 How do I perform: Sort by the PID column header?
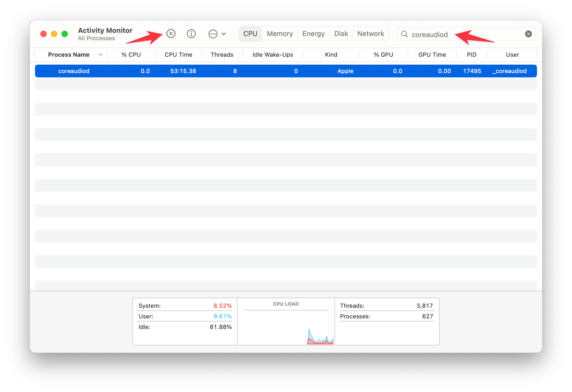pyautogui.click(x=472, y=55)
